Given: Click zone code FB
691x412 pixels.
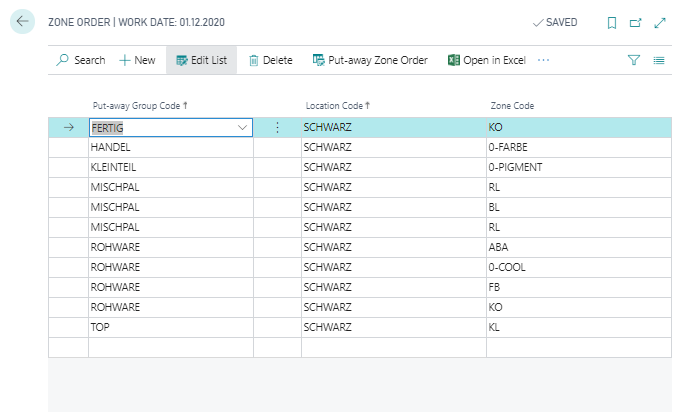Looking at the screenshot, I should click(x=579, y=287).
